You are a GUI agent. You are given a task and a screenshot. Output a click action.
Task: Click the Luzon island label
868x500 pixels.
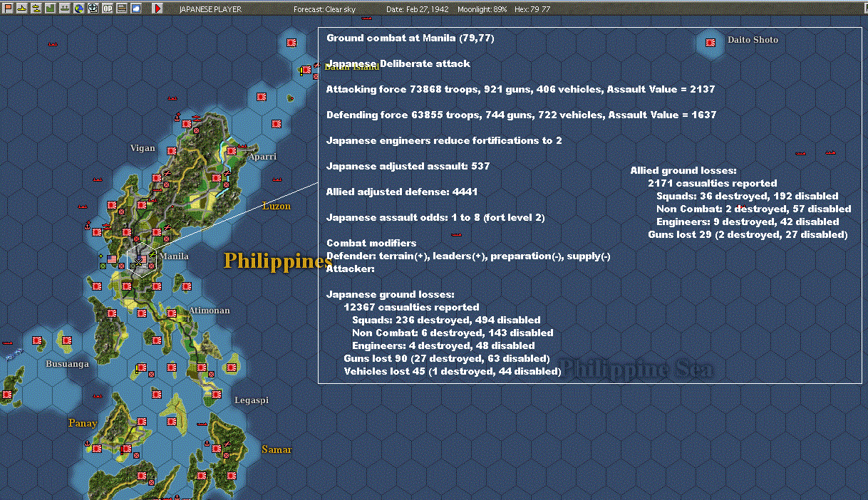277,206
